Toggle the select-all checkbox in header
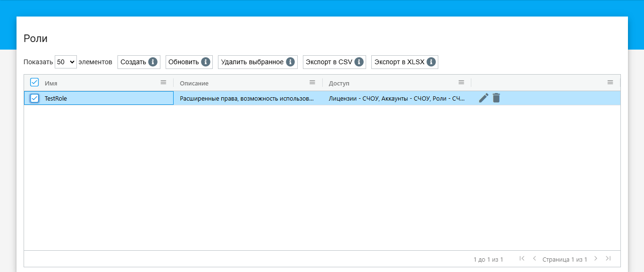 [34, 82]
